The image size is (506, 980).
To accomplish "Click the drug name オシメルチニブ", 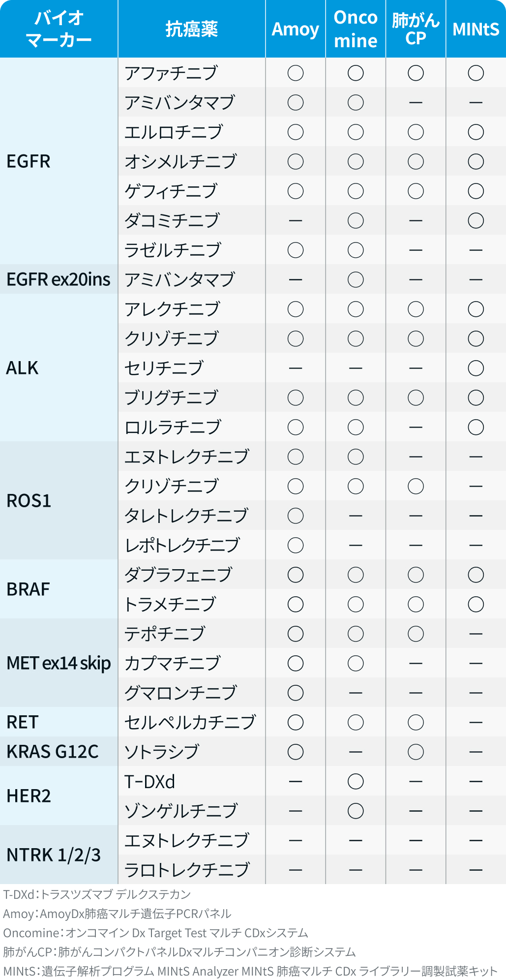I will 180,162.
